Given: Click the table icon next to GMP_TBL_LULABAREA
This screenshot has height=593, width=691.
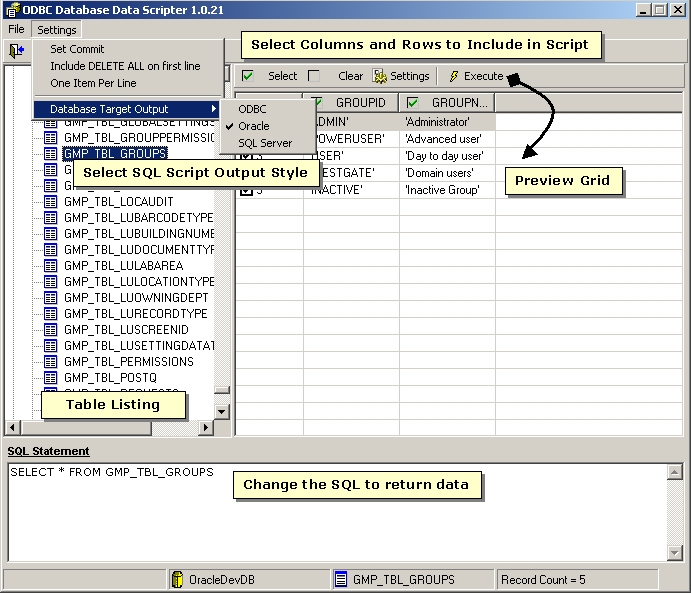Looking at the screenshot, I should (51, 265).
